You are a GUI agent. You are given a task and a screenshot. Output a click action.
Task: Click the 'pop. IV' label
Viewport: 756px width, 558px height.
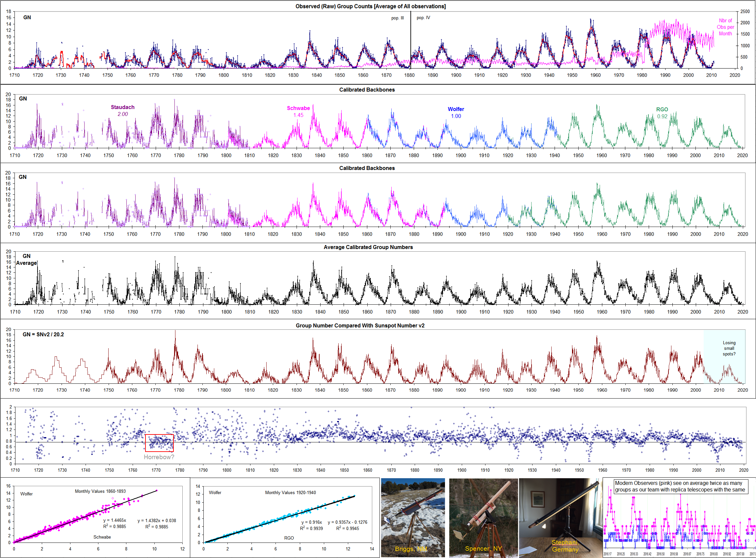423,17
